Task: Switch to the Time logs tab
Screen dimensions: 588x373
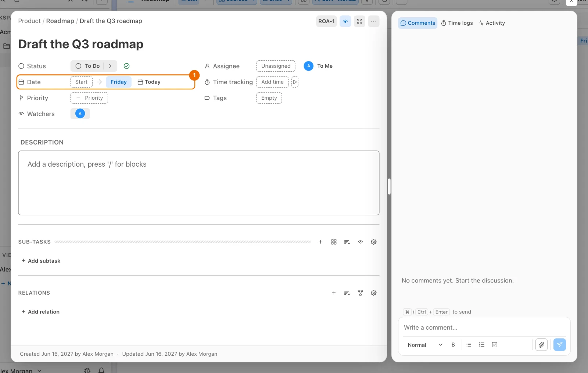Action: coord(457,23)
